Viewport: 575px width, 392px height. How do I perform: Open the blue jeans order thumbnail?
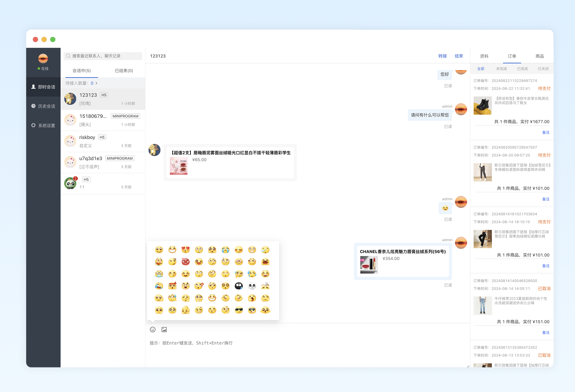(482, 306)
